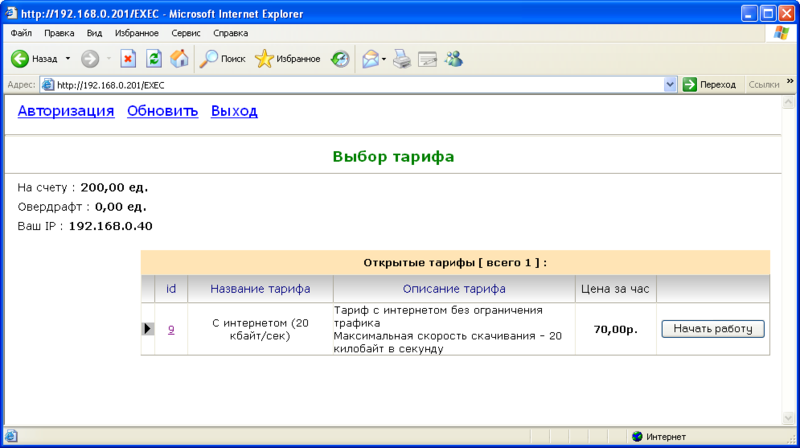Open the Избранное menu
Viewport: 800px width, 448px height.
137,33
